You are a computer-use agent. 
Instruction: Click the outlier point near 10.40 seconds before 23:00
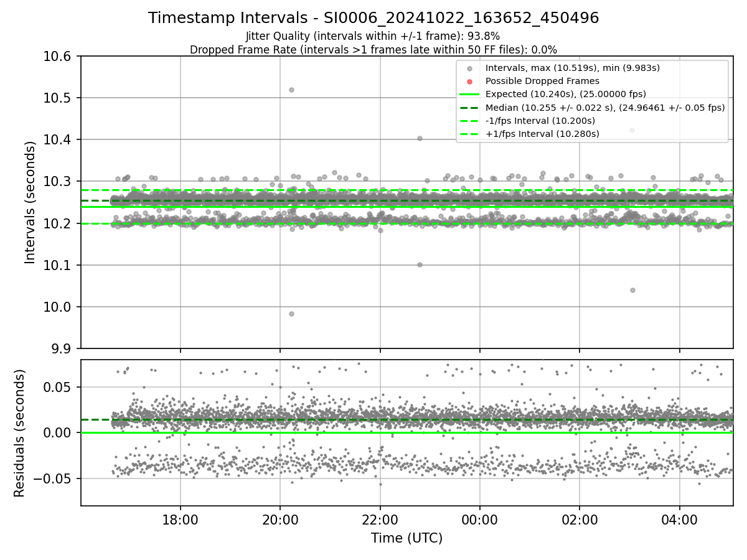[420, 138]
